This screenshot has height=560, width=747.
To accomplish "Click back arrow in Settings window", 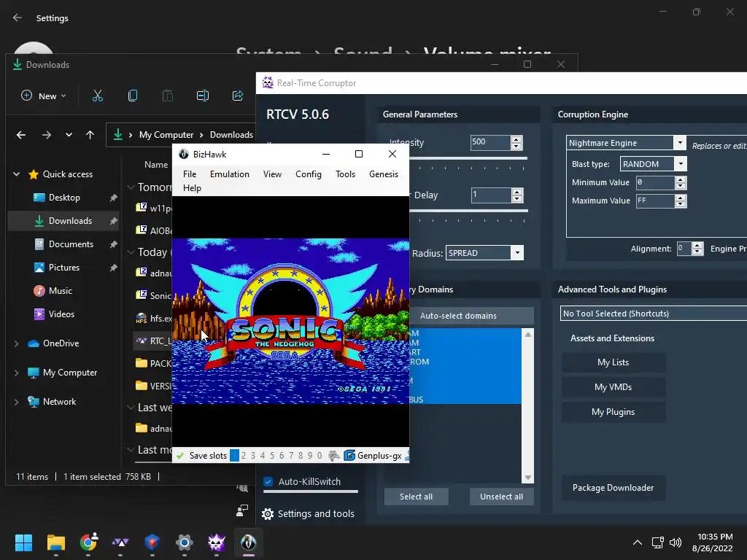I will point(18,17).
